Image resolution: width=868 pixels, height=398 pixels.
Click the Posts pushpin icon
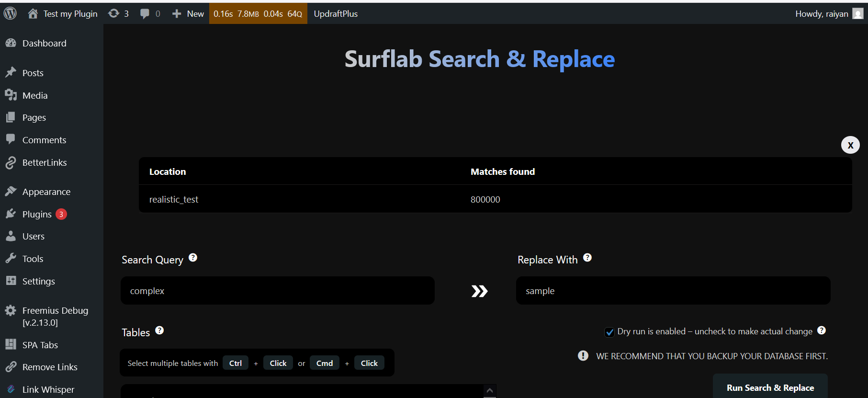11,72
